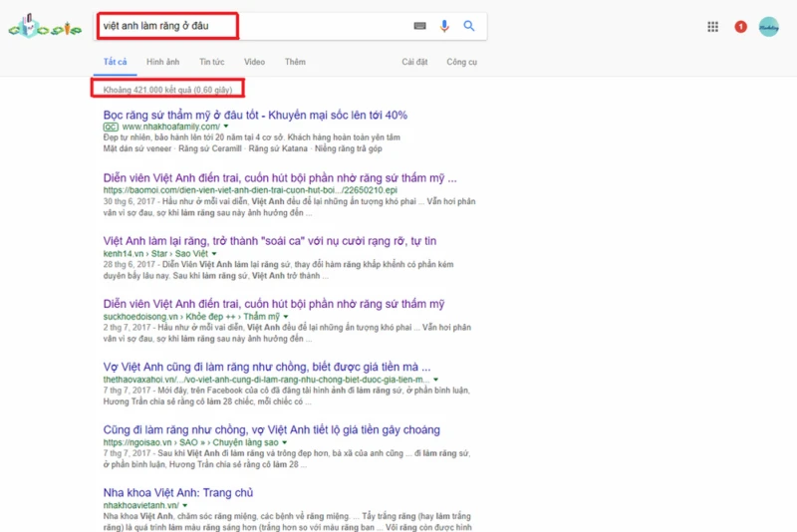Screen dimensions: 797x532
Task: Switch to the Hình ảnh tab
Action: 162,62
